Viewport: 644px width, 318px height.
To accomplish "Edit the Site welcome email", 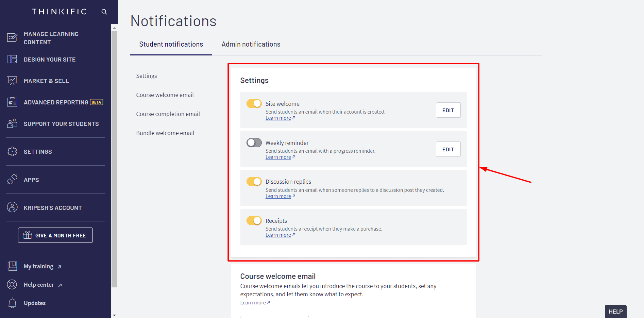I will coord(448,110).
